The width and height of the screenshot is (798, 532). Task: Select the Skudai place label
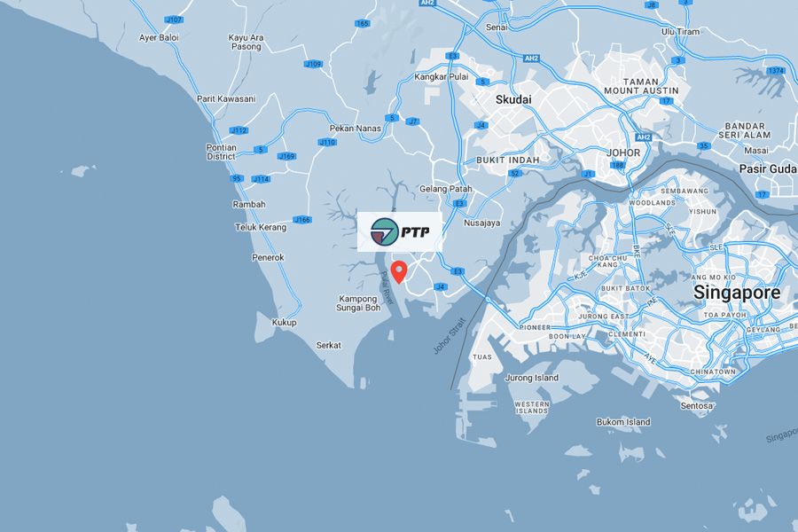pos(513,100)
